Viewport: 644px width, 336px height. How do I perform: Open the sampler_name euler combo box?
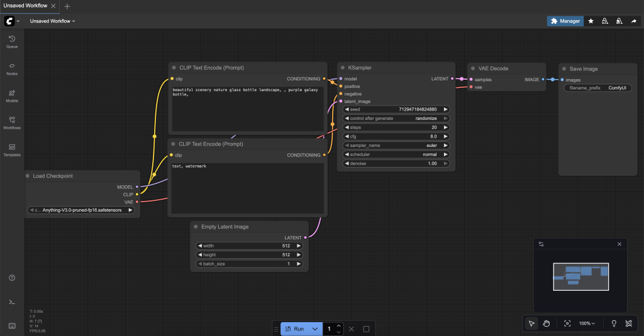(x=396, y=145)
